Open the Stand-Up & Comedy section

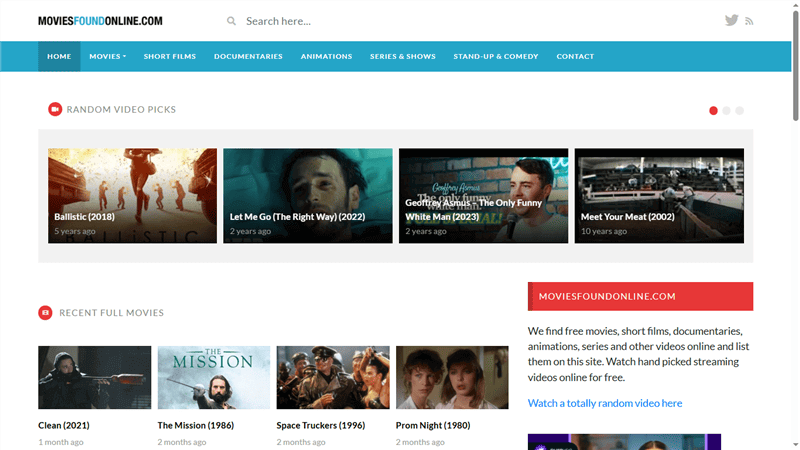point(495,56)
